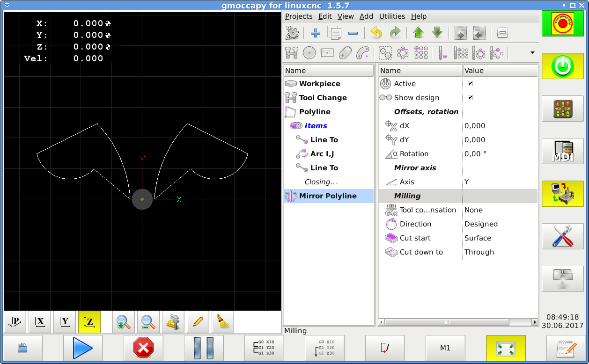
Task: Click the duplicate pages icon
Action: 334,33
